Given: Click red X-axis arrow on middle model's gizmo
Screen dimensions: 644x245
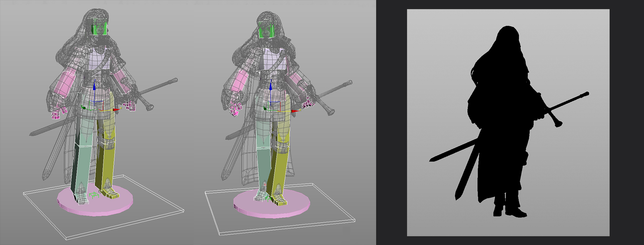Looking at the screenshot, I should tap(296, 111).
